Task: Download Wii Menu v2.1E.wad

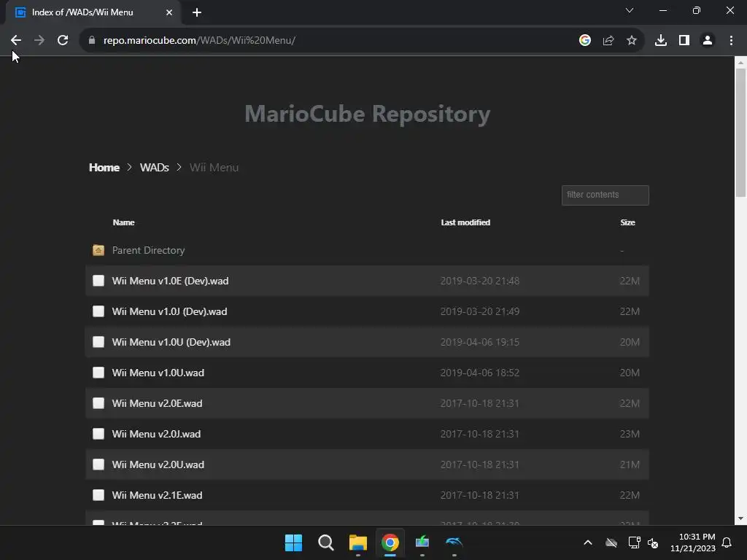Action: tap(157, 495)
